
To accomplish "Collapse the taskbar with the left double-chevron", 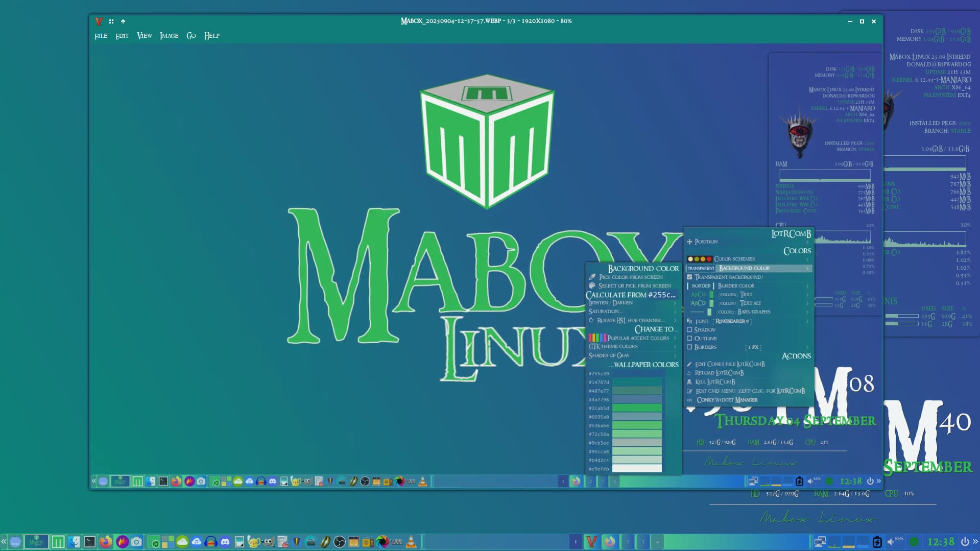I will click(x=4, y=542).
